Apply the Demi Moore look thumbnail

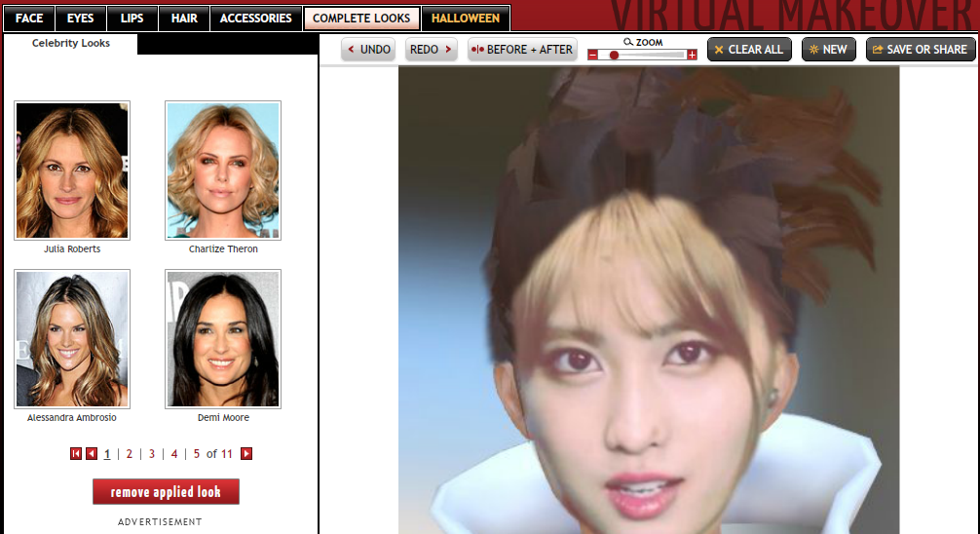pyautogui.click(x=223, y=339)
